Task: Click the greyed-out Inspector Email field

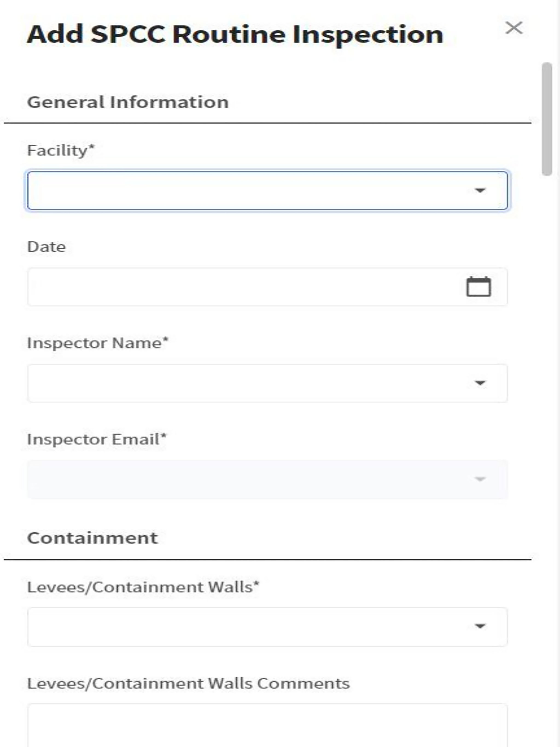Action: [x=267, y=479]
